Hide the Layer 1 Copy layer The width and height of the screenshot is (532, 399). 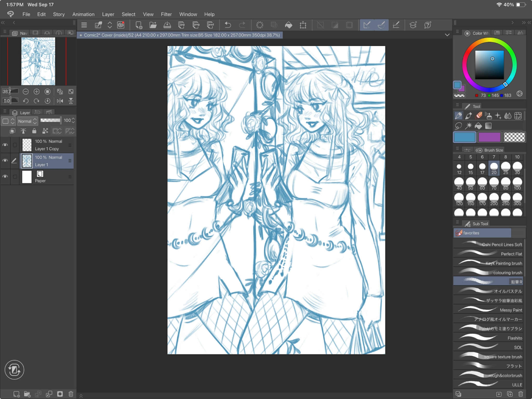click(5, 145)
